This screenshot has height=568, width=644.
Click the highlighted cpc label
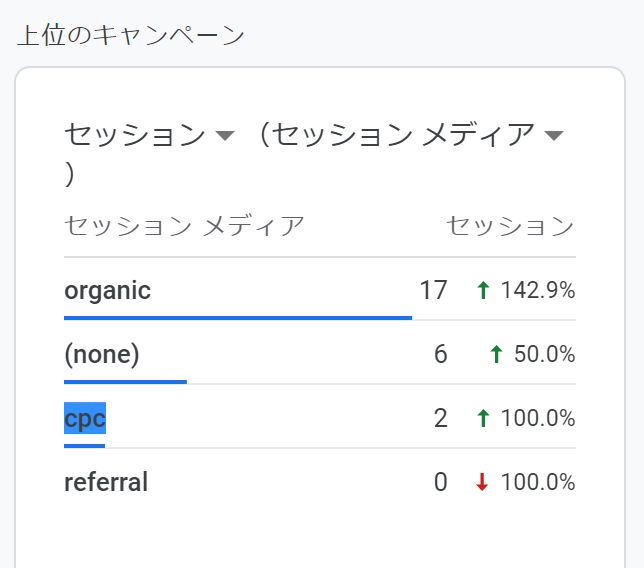(85, 419)
